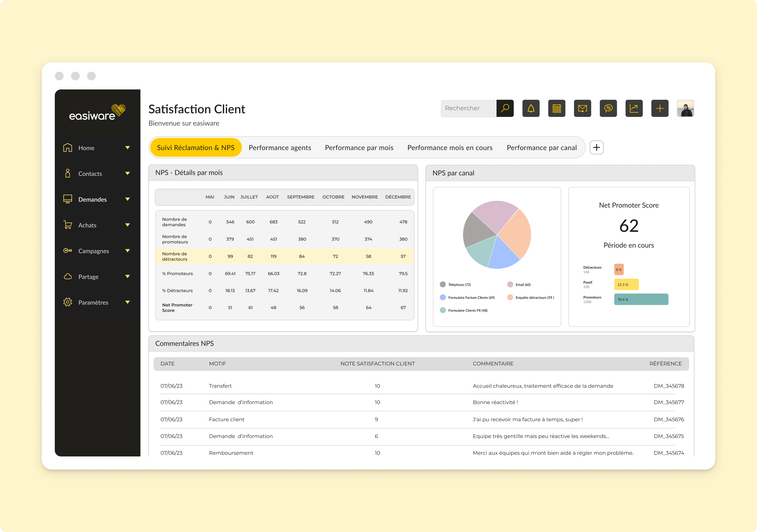The width and height of the screenshot is (757, 532).
Task: Open the mail icon in the top toolbar
Action: tap(583, 108)
